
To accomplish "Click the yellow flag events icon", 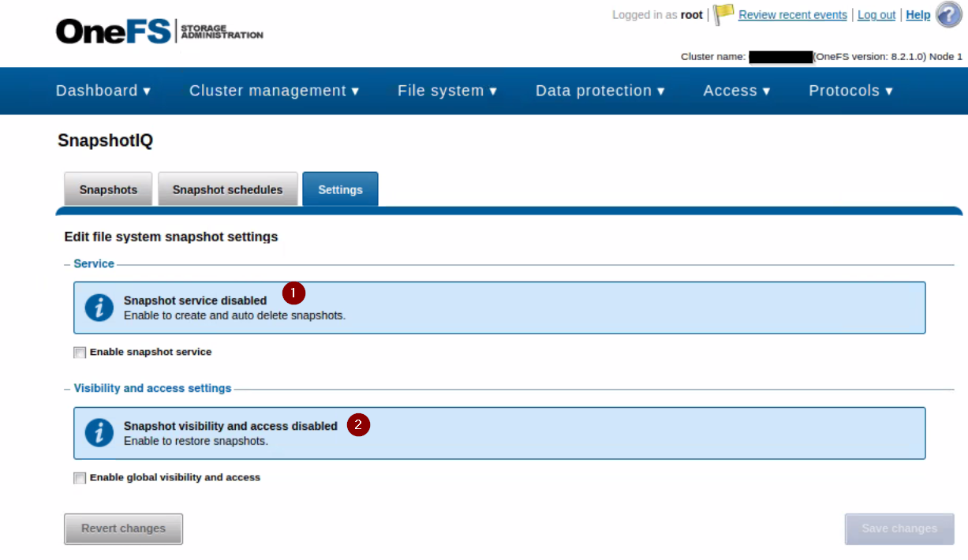I will coord(723,14).
